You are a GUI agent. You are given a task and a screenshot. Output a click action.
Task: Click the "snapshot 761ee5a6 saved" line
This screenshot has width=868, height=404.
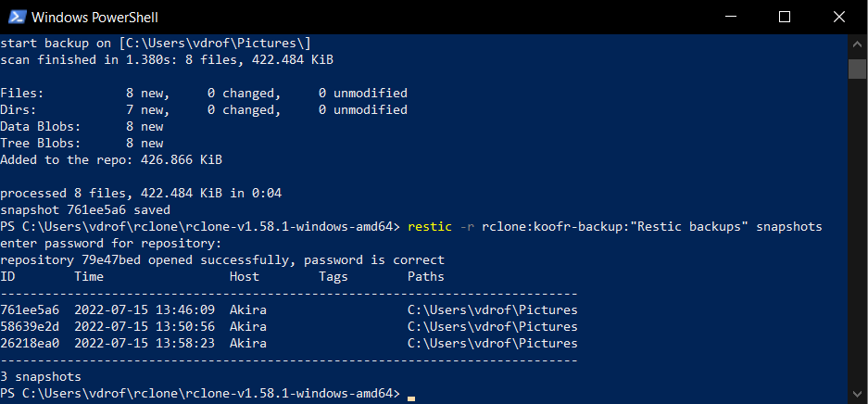coord(85,209)
